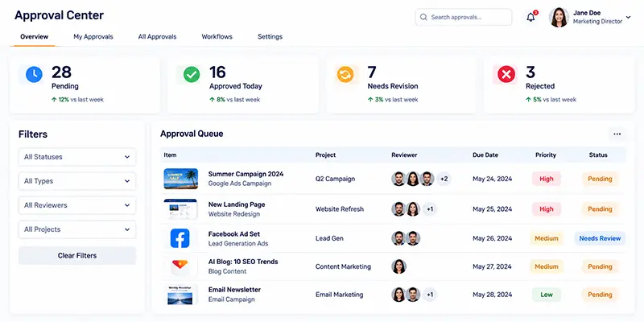
Task: Click the 7 Needs Revision count
Action: [372, 72]
